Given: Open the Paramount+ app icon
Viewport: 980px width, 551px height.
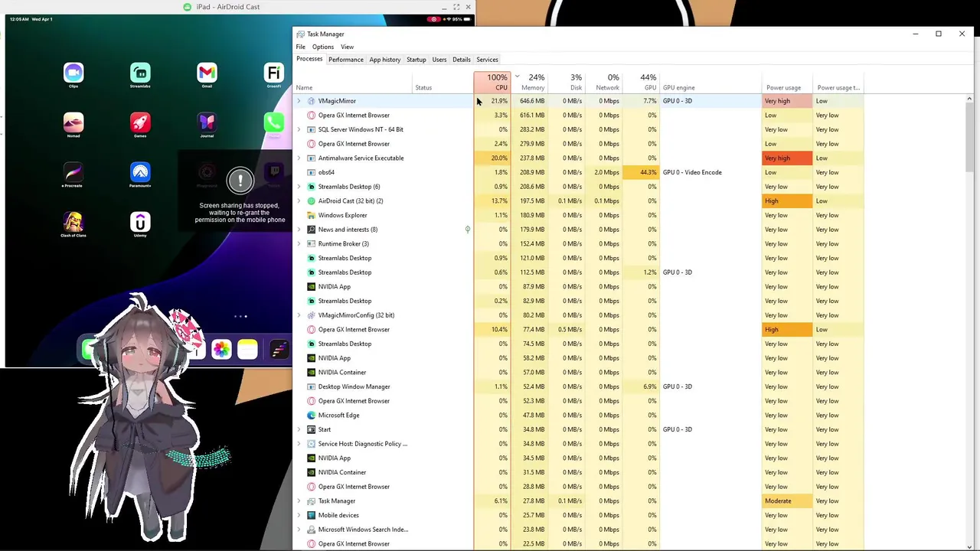Looking at the screenshot, I should 140,172.
